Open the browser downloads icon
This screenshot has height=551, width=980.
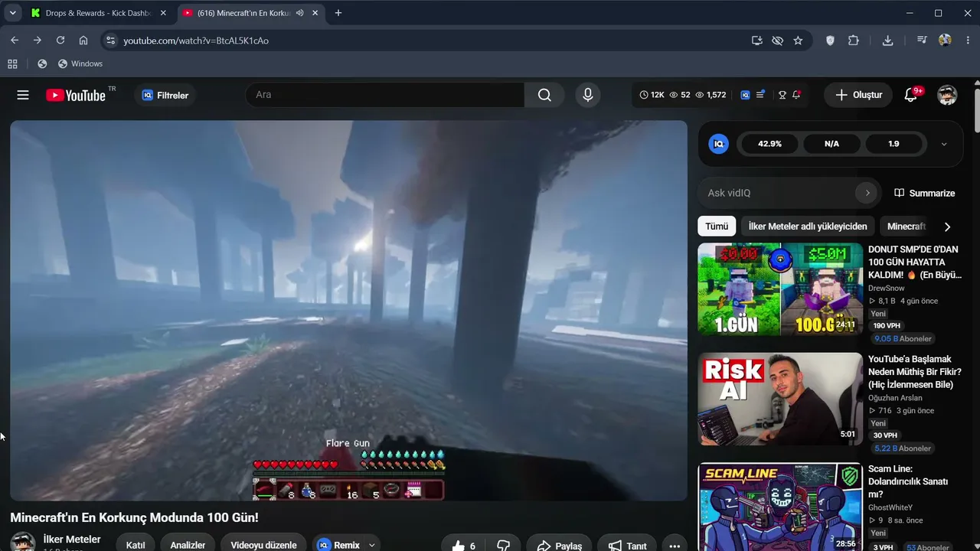click(x=888, y=41)
